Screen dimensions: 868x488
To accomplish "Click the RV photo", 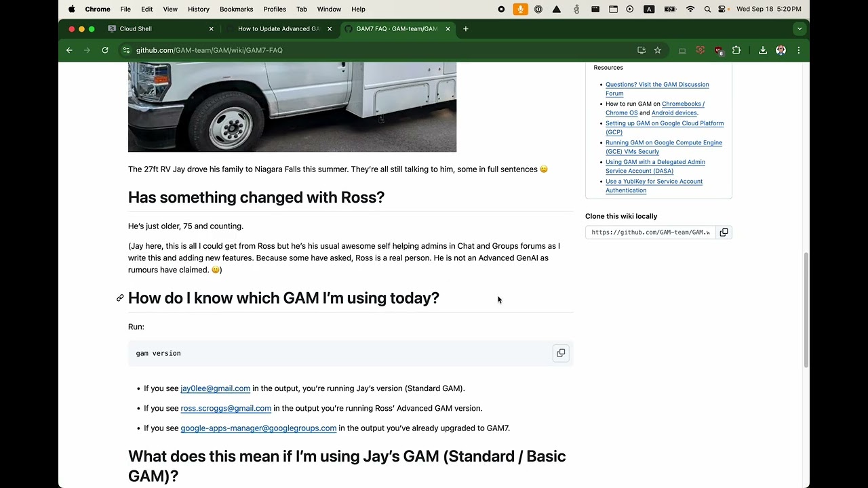I will coord(292,107).
